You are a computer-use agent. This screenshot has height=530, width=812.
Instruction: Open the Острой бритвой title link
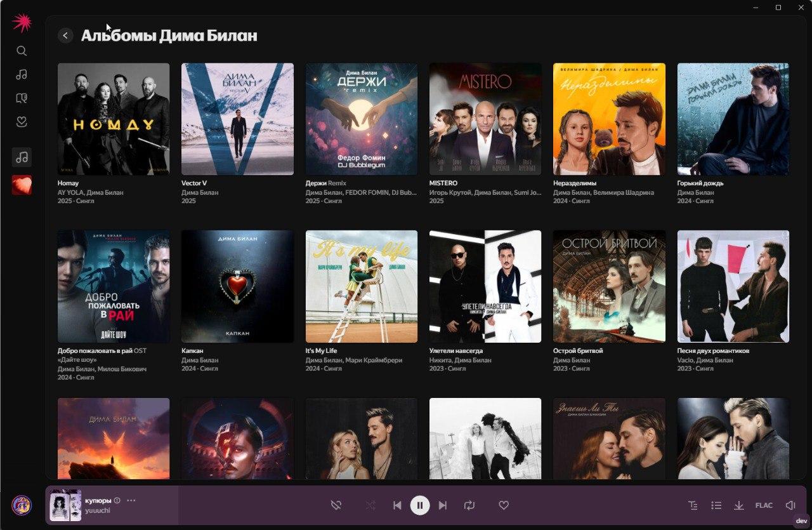(578, 351)
